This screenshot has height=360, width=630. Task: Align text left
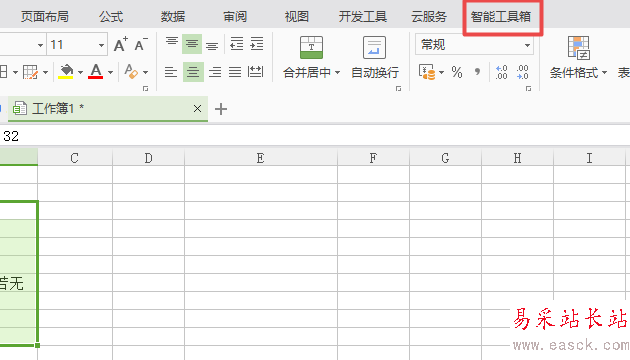171,72
